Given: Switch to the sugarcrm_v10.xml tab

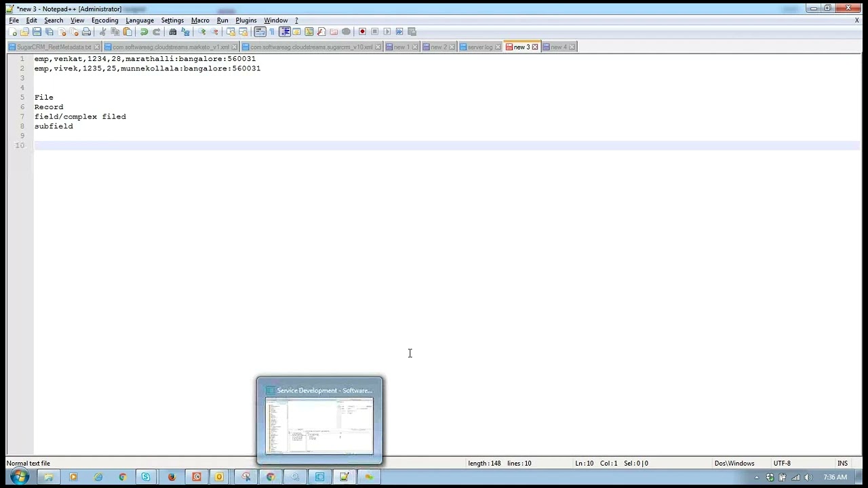Looking at the screenshot, I should click(312, 47).
